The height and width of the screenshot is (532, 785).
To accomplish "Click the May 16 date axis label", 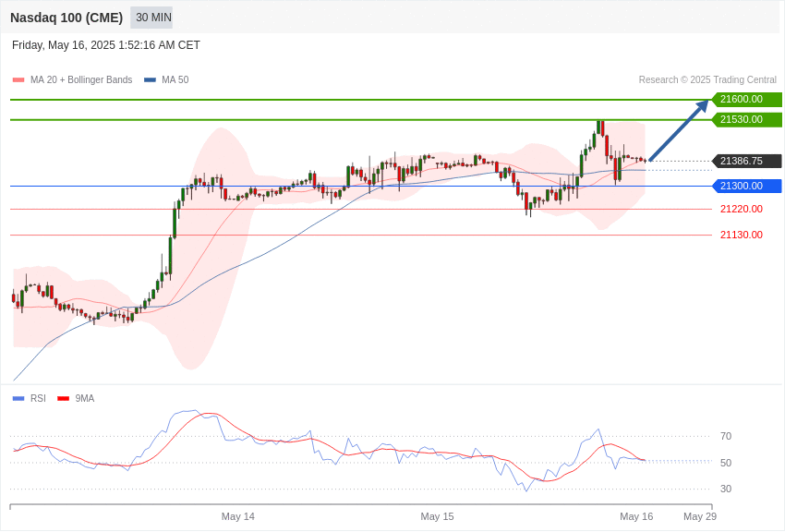I will (x=636, y=516).
